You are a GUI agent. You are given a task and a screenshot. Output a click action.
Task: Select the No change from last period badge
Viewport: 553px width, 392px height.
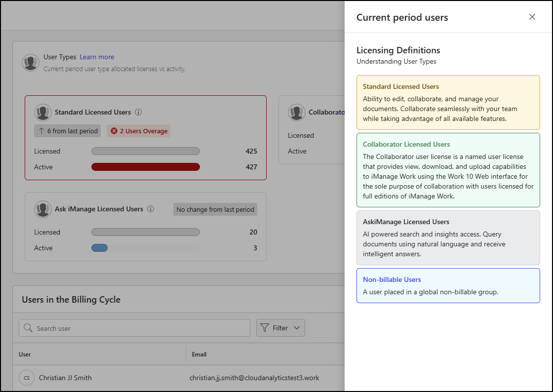coord(215,209)
